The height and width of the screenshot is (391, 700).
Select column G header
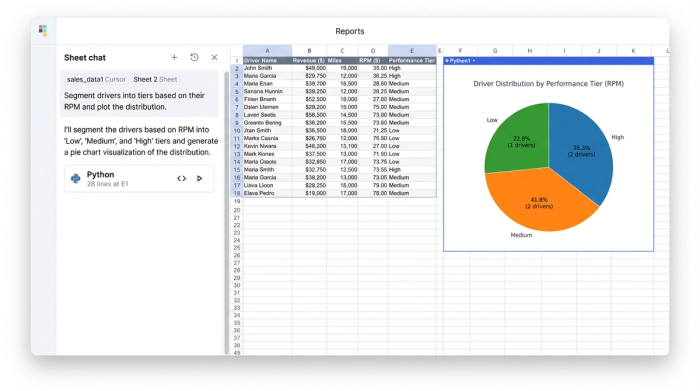point(495,50)
